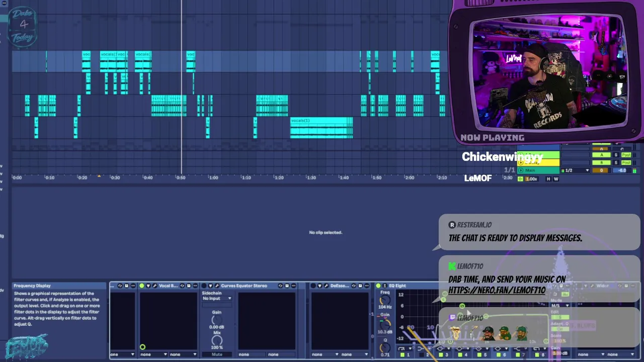Collapse DeEsser device using triangle icon
Image resolution: width=644 pixels, height=362 pixels.
[320, 286]
